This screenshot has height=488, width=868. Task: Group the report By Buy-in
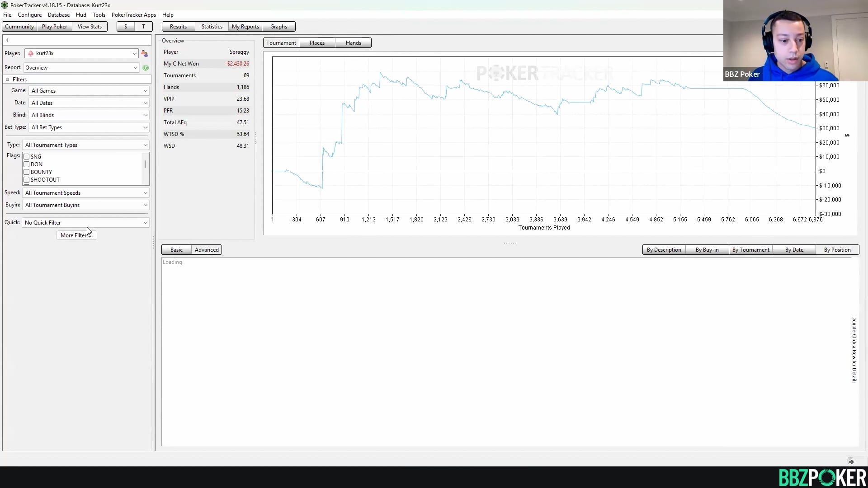707,250
